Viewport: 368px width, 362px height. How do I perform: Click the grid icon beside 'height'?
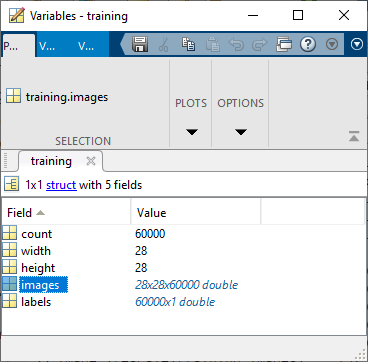pos(10,267)
